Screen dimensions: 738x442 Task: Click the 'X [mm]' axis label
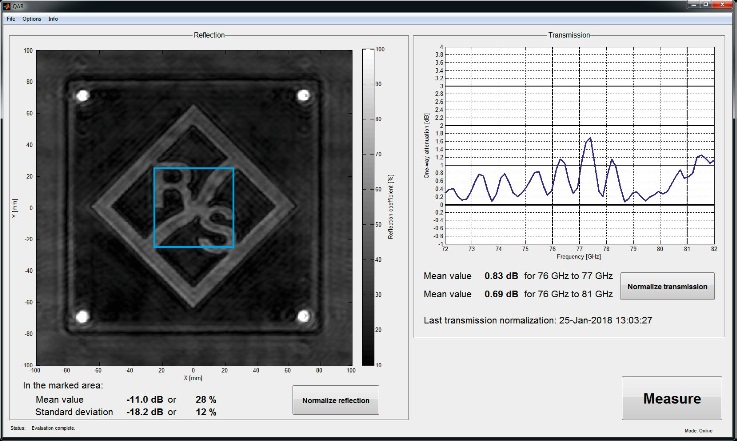click(x=193, y=378)
